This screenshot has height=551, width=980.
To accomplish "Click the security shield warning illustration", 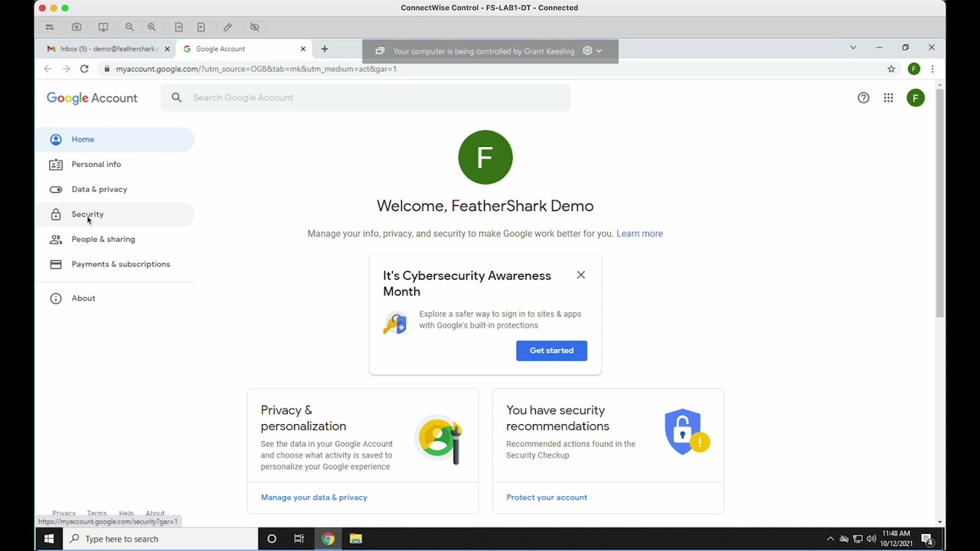I will [687, 432].
